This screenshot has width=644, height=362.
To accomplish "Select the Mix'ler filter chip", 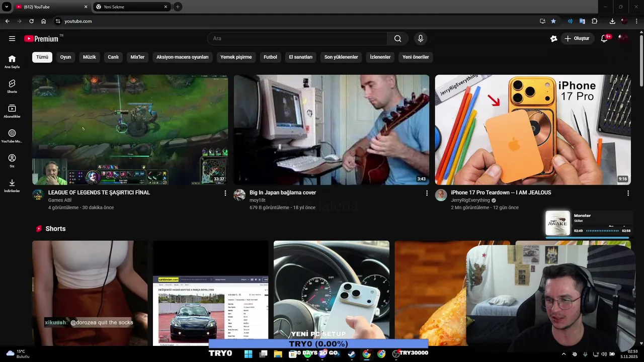I will [x=137, y=57].
